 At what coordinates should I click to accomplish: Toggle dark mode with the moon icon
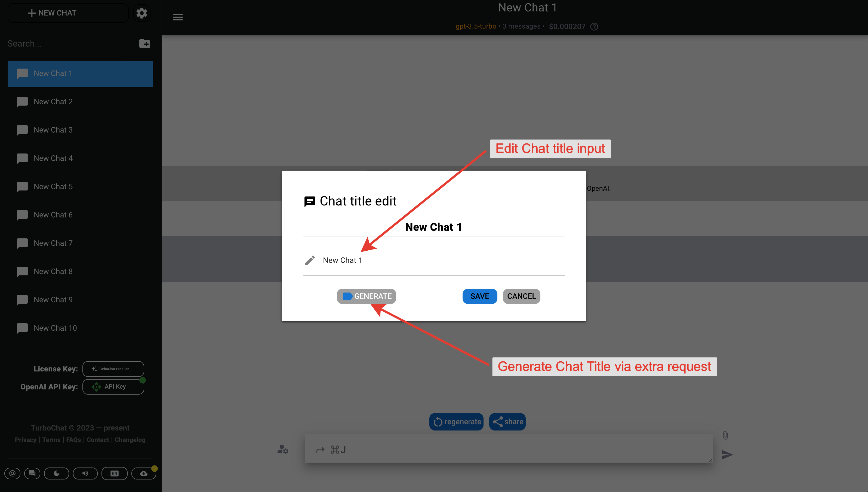coord(56,473)
